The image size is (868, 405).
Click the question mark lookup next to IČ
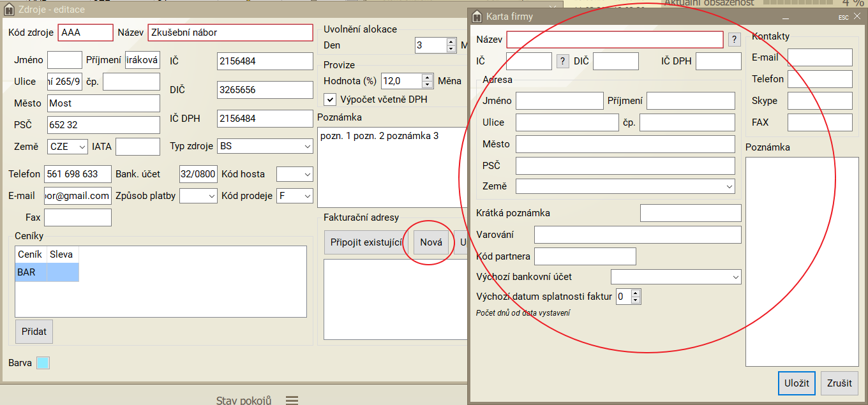pyautogui.click(x=562, y=61)
